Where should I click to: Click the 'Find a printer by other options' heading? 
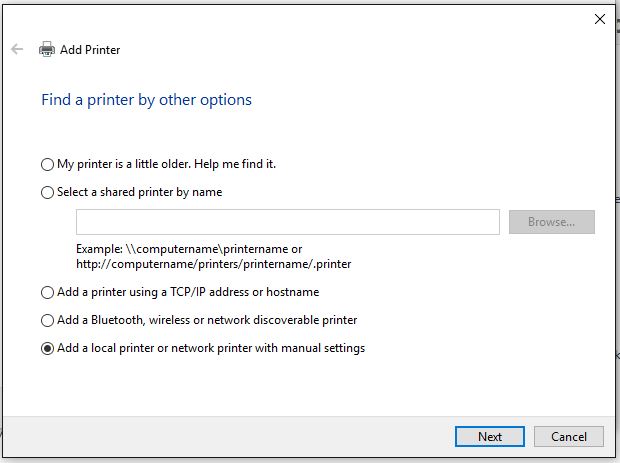point(146,100)
